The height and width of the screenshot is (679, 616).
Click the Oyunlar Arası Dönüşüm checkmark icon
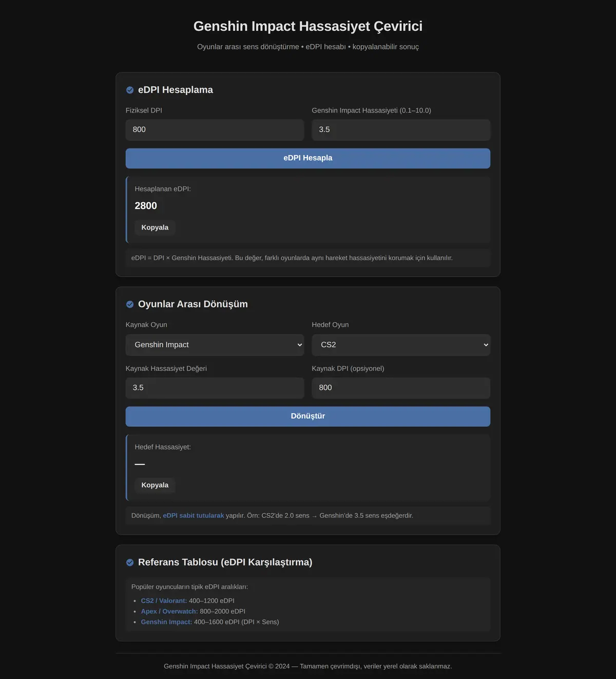(x=130, y=304)
